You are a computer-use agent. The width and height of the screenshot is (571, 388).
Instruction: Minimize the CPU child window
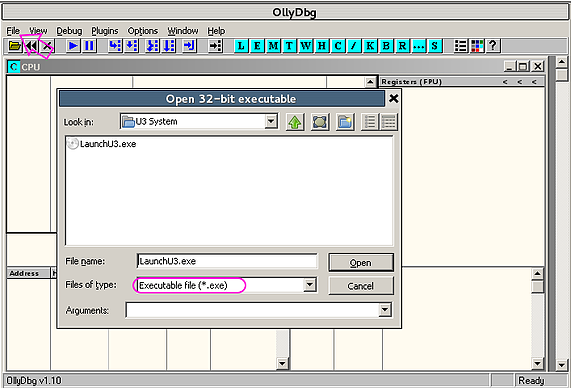coord(510,66)
